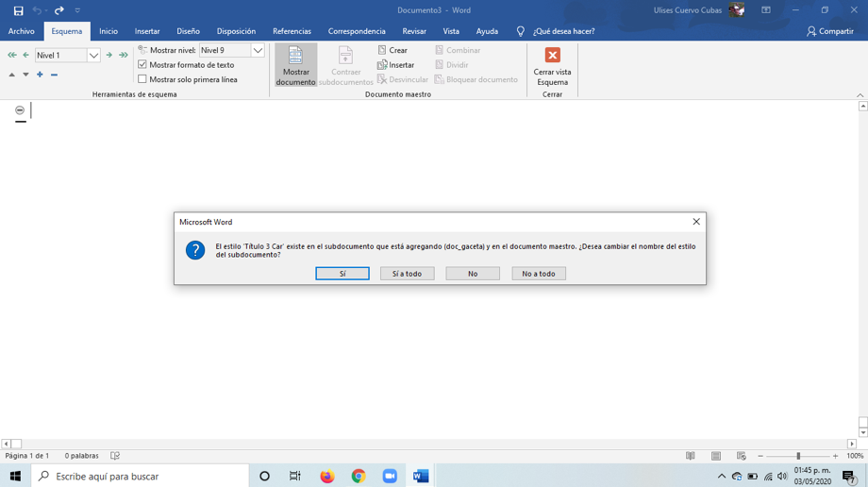Save the document with the floppy disk icon

[x=18, y=10]
